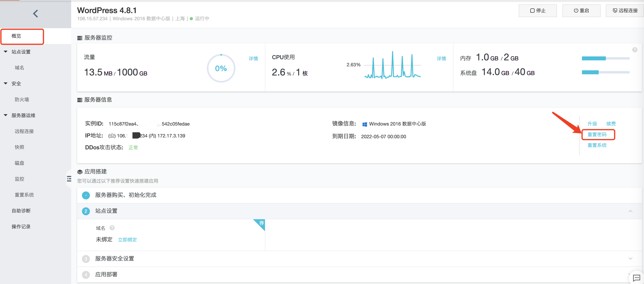The image size is (644, 284).
Task: Collapse the 站点设置 step panel chevron
Action: point(630,211)
